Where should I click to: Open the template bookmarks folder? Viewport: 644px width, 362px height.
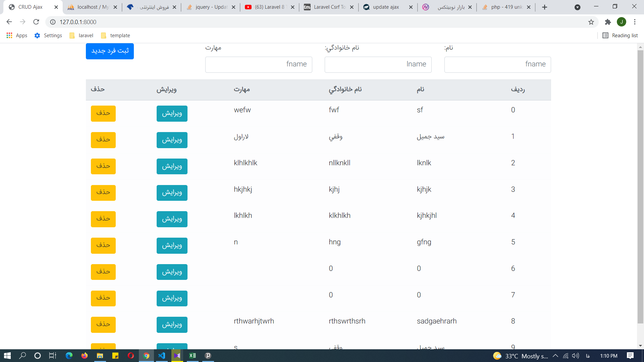(116, 36)
